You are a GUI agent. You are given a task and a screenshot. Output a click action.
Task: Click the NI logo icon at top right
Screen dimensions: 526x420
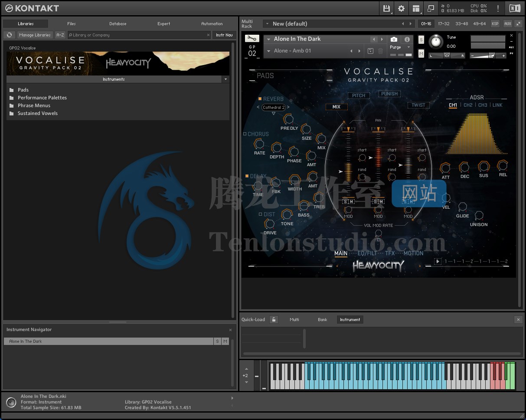coord(514,8)
